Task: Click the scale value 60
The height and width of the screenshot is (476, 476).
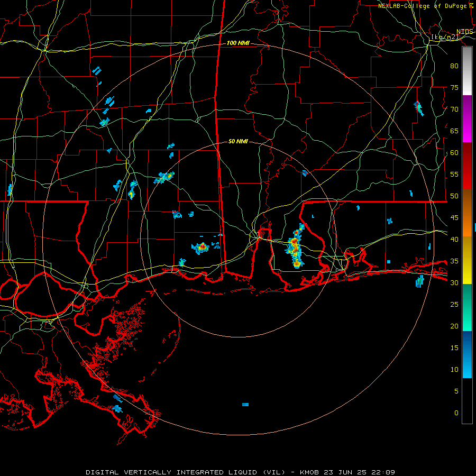Action: [454, 153]
